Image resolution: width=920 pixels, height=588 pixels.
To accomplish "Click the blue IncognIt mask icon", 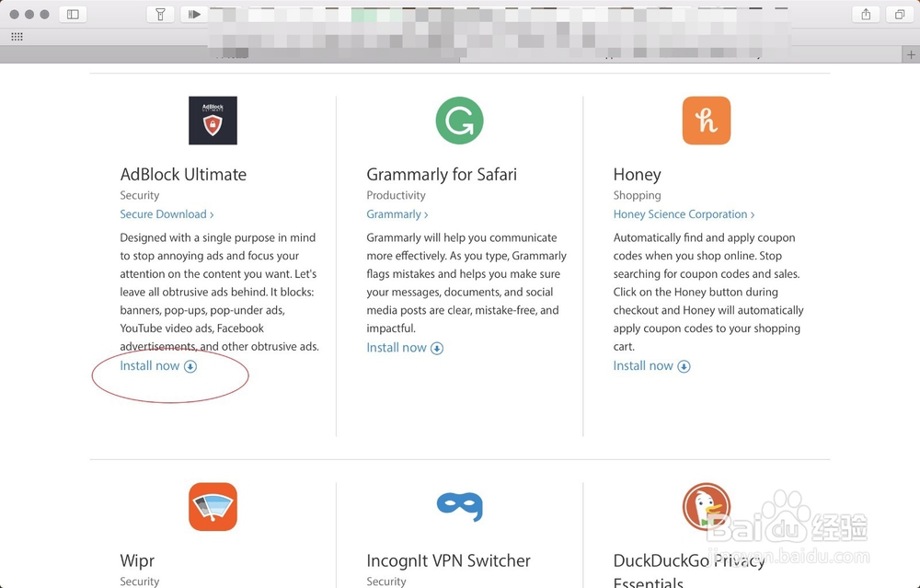I will coord(459,506).
